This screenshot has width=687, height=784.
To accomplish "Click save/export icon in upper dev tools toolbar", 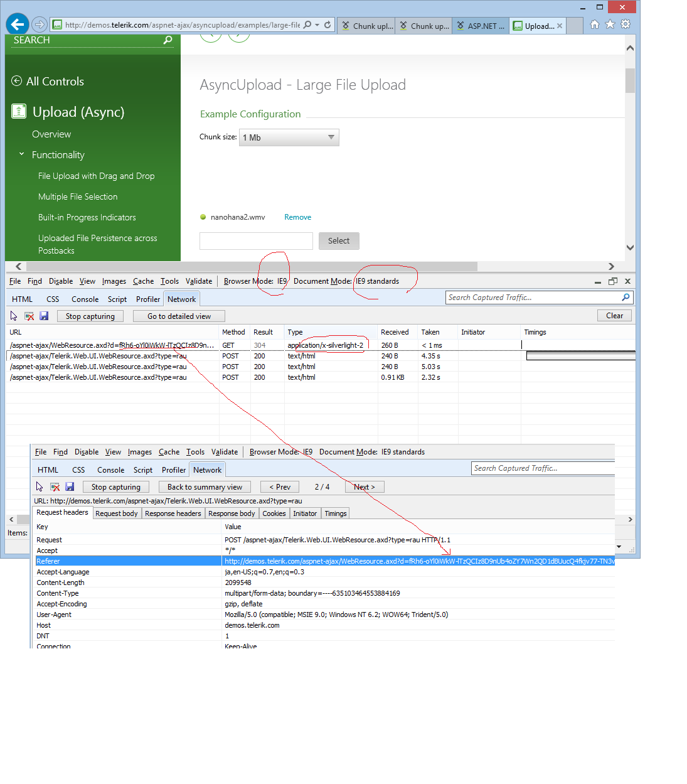I will click(x=44, y=316).
